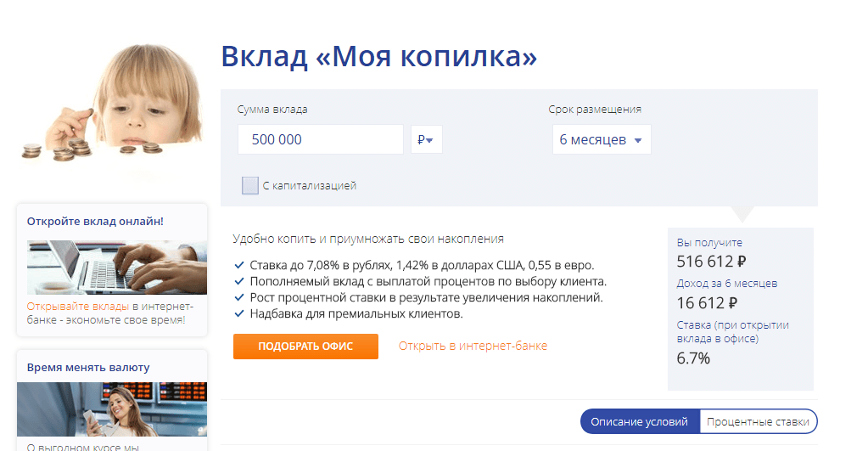Click the 6.7% interest rate value
The width and height of the screenshot is (868, 451).
pos(693,358)
